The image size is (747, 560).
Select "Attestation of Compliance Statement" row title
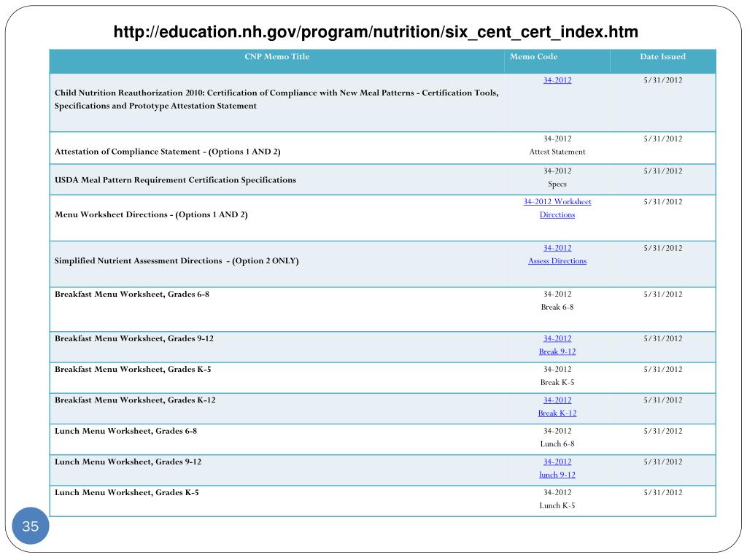[x=167, y=152]
